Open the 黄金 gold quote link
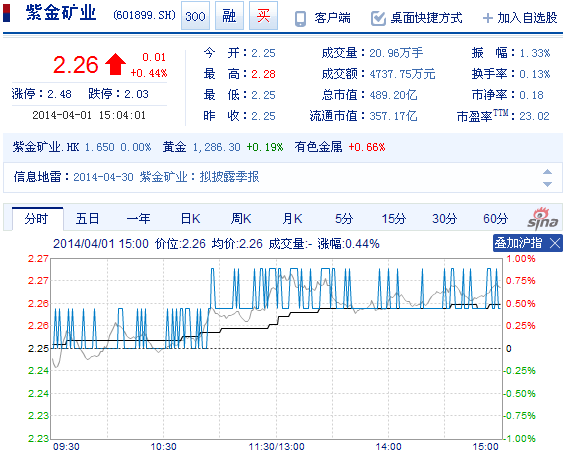 point(175,147)
